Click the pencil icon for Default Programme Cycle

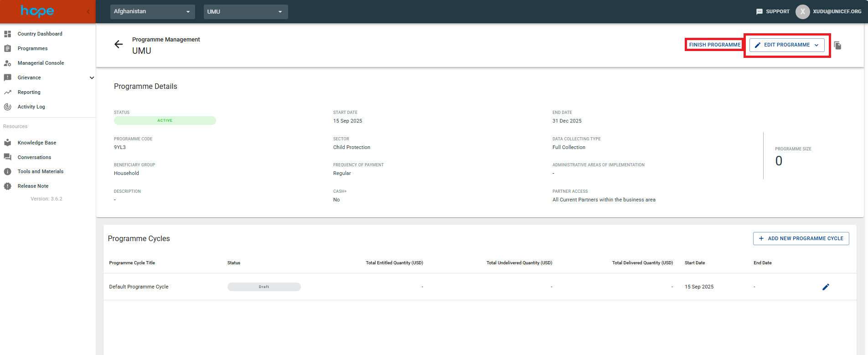826,287
